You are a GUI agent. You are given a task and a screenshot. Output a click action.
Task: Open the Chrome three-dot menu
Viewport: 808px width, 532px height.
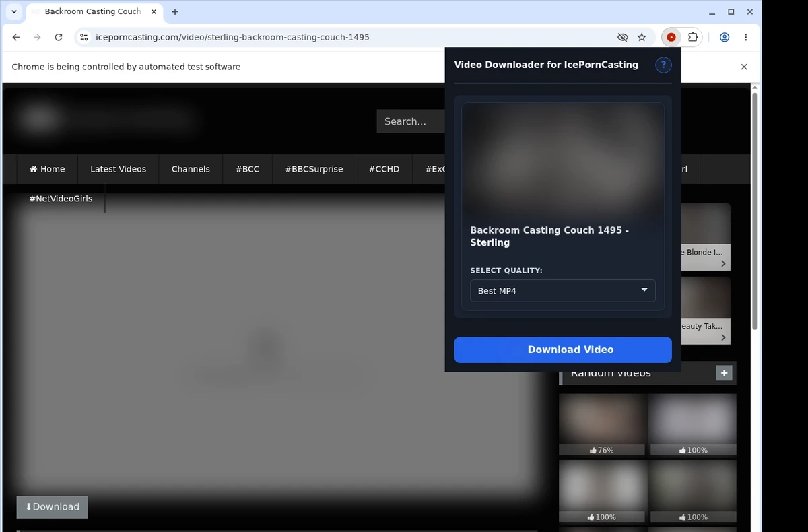pyautogui.click(x=745, y=37)
